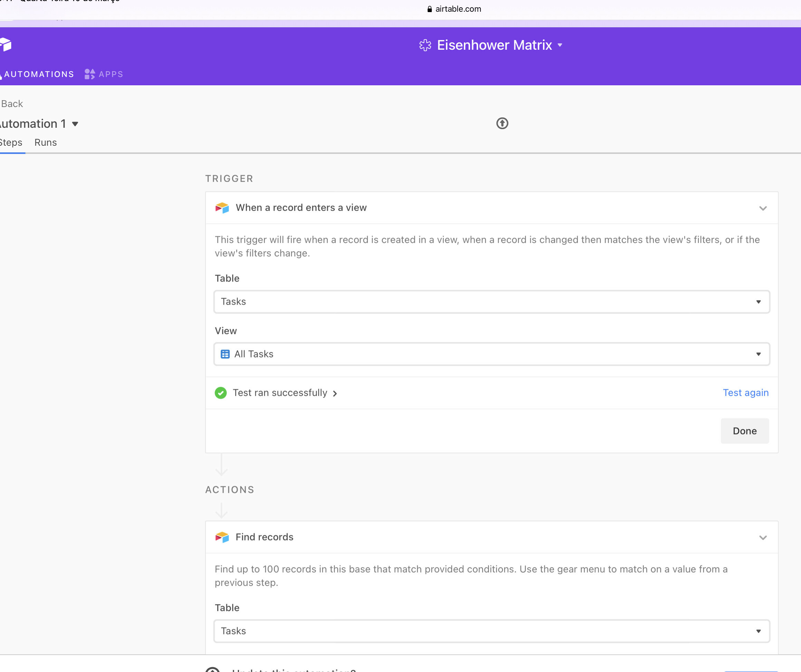Select the Runs tab

click(46, 143)
